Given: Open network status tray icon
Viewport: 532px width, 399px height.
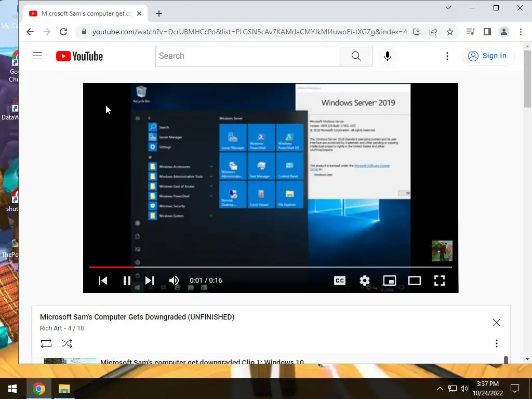Looking at the screenshot, I should click(453, 389).
